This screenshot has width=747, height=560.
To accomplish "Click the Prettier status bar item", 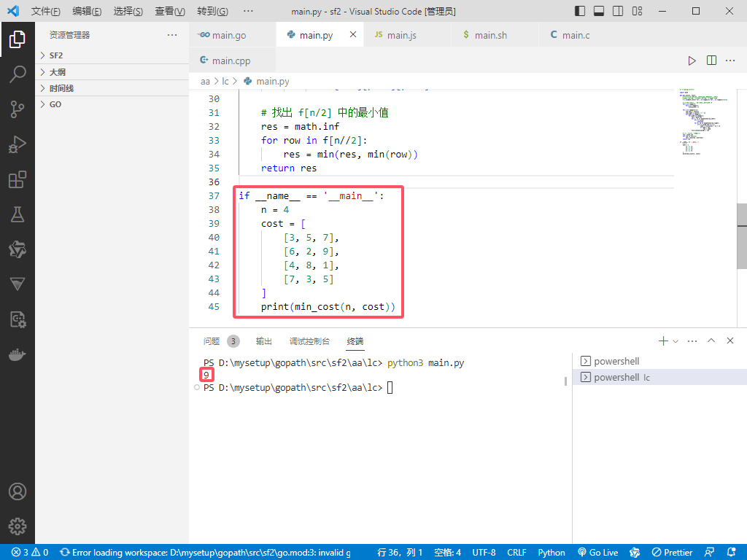I will [672, 553].
